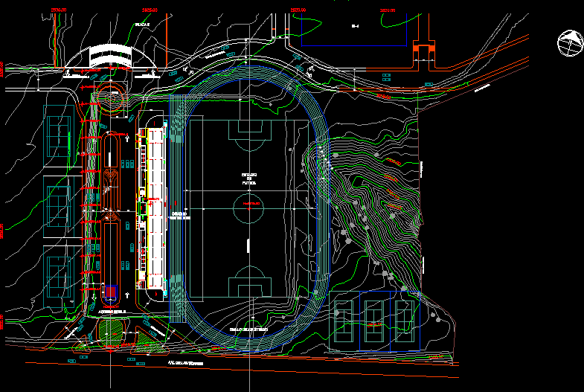The image size is (584, 392).
Task: Select the top penalty area of the field
Action: pos(248,135)
